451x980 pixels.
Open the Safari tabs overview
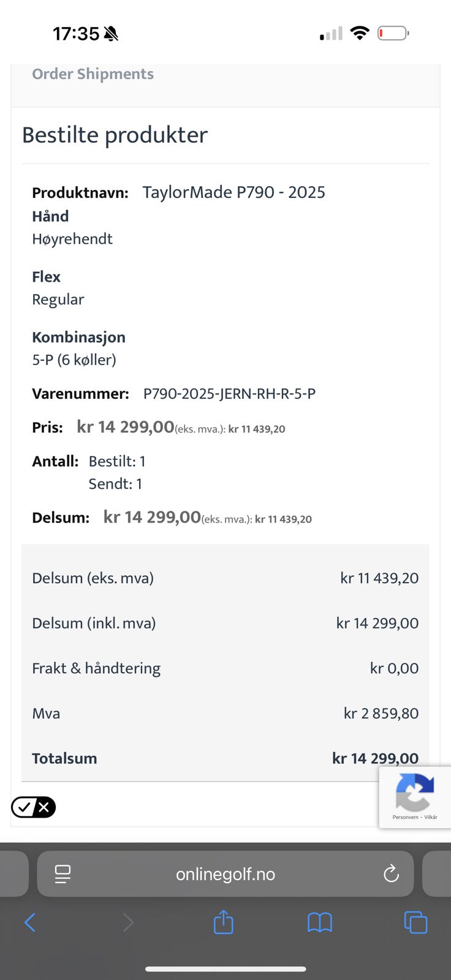(415, 922)
